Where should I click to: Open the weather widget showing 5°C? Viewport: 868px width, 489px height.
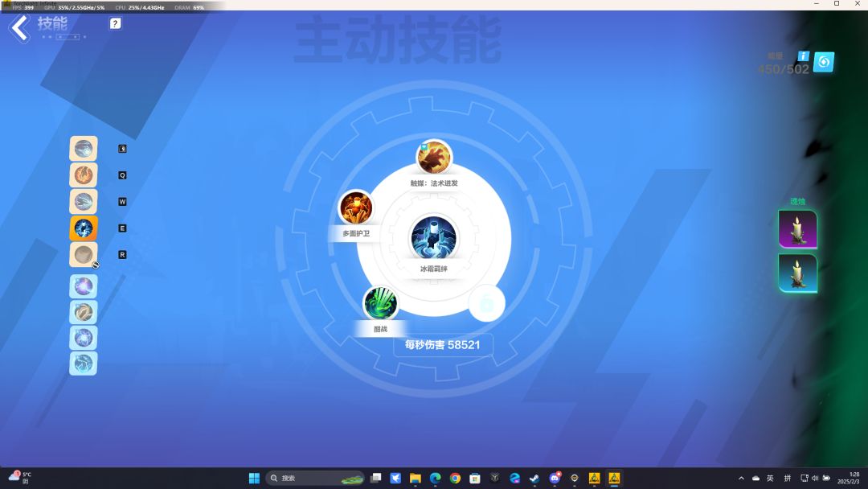(x=20, y=478)
